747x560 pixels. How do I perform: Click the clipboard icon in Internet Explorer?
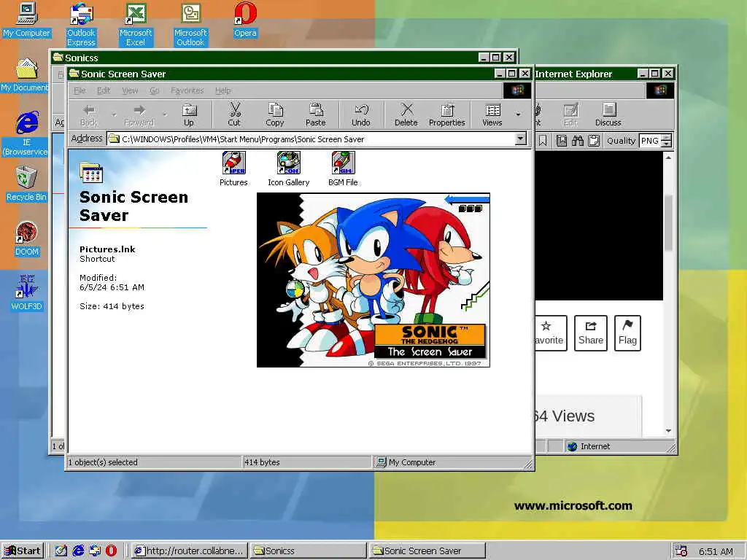594,141
